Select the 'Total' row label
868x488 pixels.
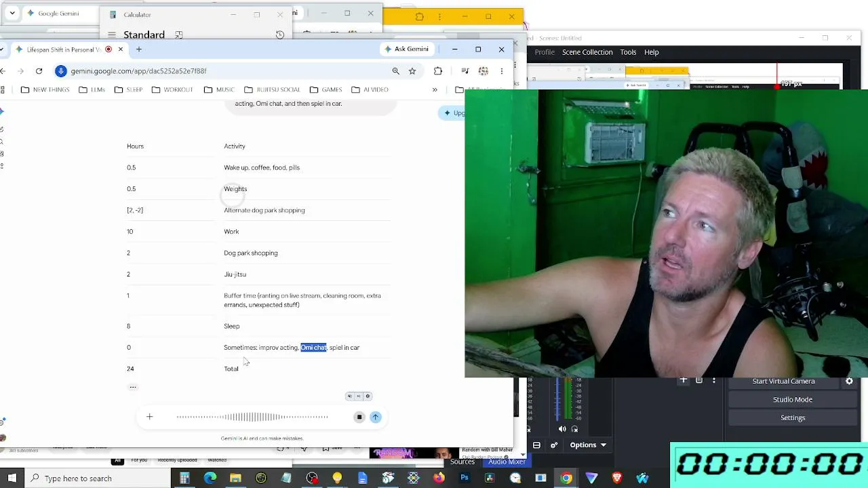(231, 369)
